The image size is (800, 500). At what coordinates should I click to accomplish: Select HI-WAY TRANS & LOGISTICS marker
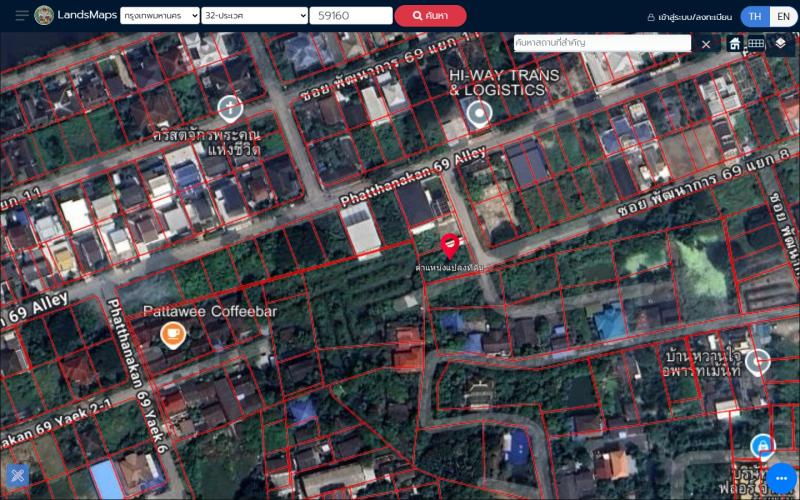(479, 113)
